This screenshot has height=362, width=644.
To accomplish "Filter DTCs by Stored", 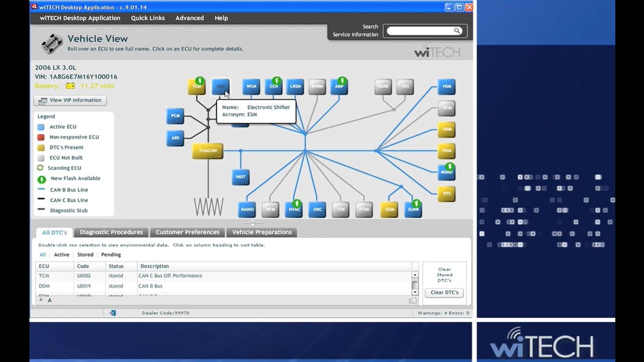I will (85, 255).
